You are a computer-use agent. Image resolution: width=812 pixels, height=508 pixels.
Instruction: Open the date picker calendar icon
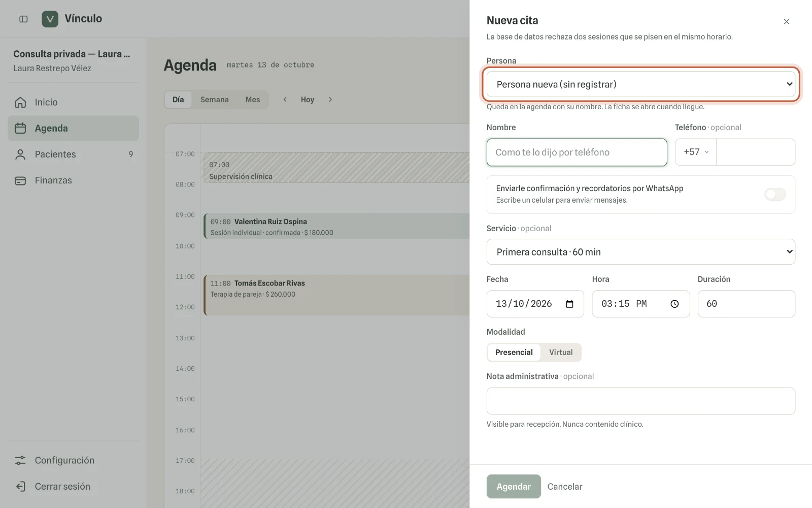570,304
